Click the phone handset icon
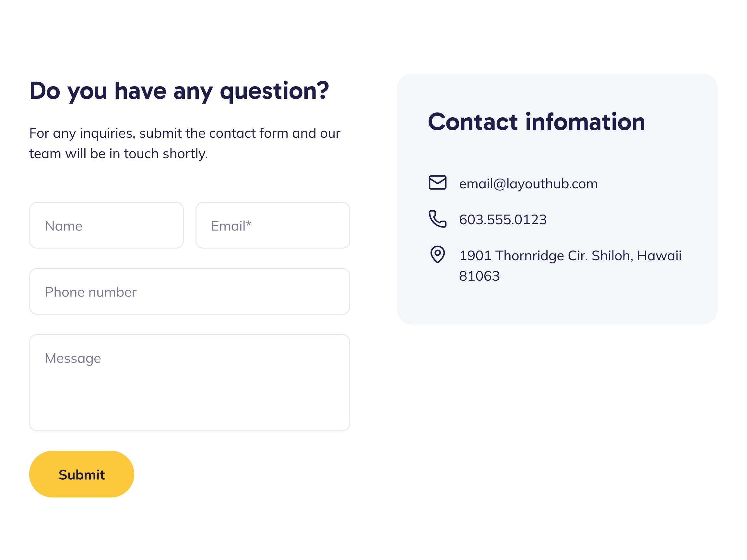The image size is (747, 560). pyautogui.click(x=437, y=219)
